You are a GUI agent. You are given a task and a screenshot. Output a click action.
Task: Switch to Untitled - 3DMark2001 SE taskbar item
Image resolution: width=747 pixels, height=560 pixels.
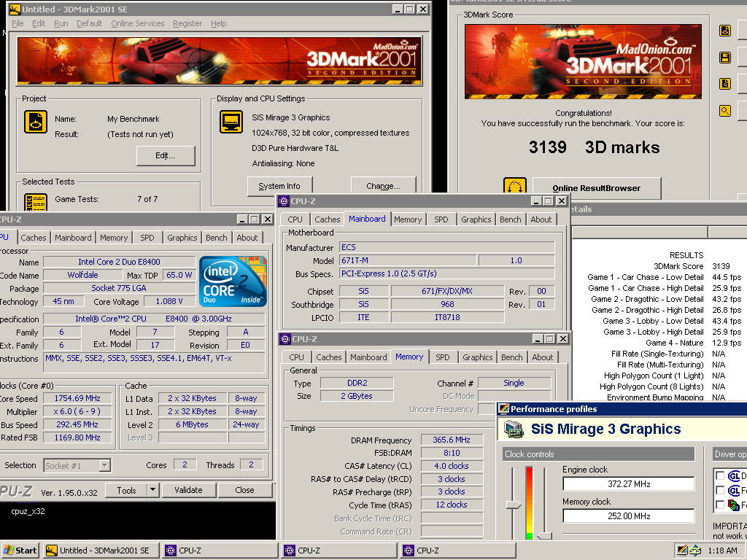[x=99, y=551]
